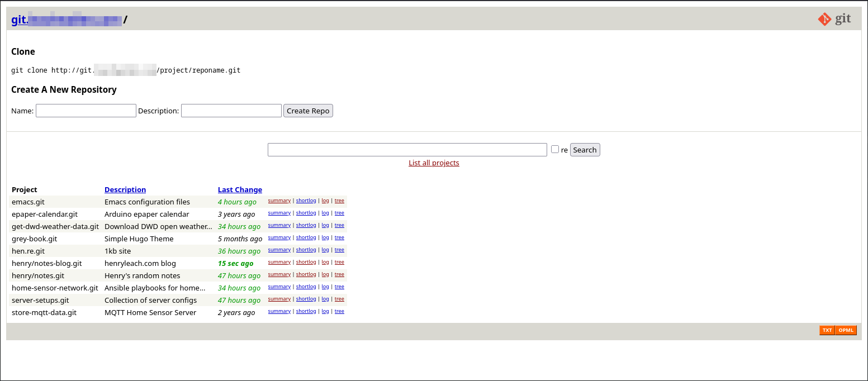The height and width of the screenshot is (381, 868).
Task: Click the git logo in the top corner
Action: pyautogui.click(x=834, y=18)
